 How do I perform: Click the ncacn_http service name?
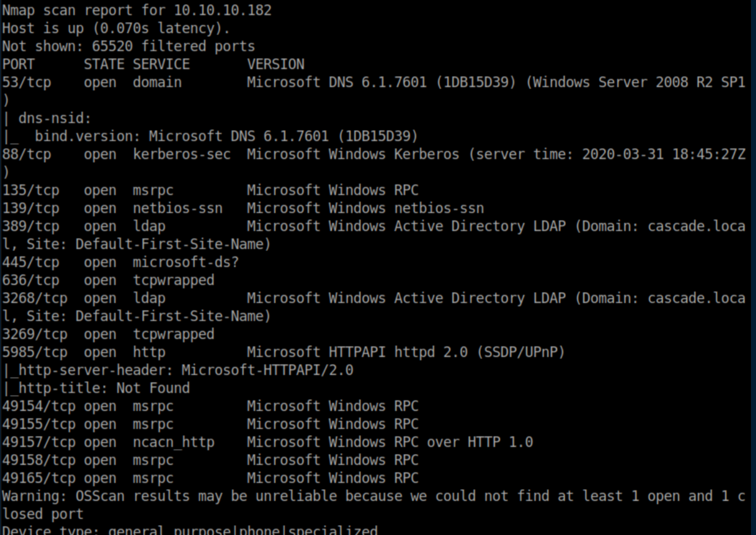pyautogui.click(x=173, y=442)
